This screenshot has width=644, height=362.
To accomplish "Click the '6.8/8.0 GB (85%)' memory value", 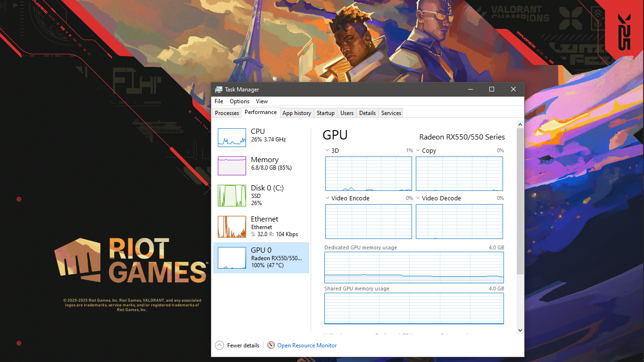I will pyautogui.click(x=271, y=168).
